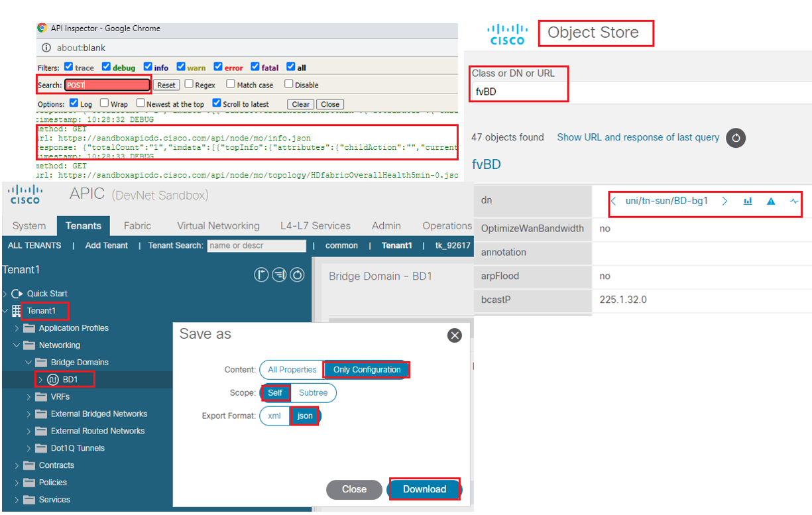The image size is (812, 515).
Task: Click the External Bridged Networks folder icon
Action: pos(41,414)
